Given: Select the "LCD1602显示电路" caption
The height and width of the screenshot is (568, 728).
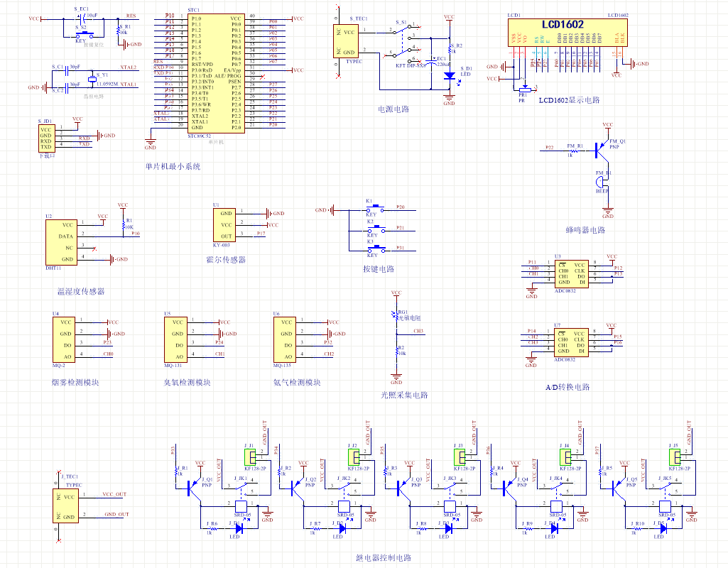Looking at the screenshot, I should pyautogui.click(x=569, y=100).
